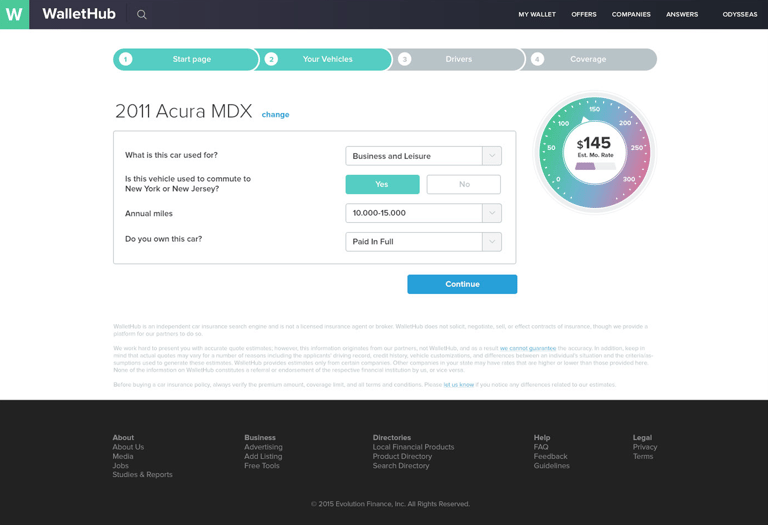This screenshot has width=768, height=525.
Task: Open the we cannot guarantee link
Action: (x=528, y=348)
